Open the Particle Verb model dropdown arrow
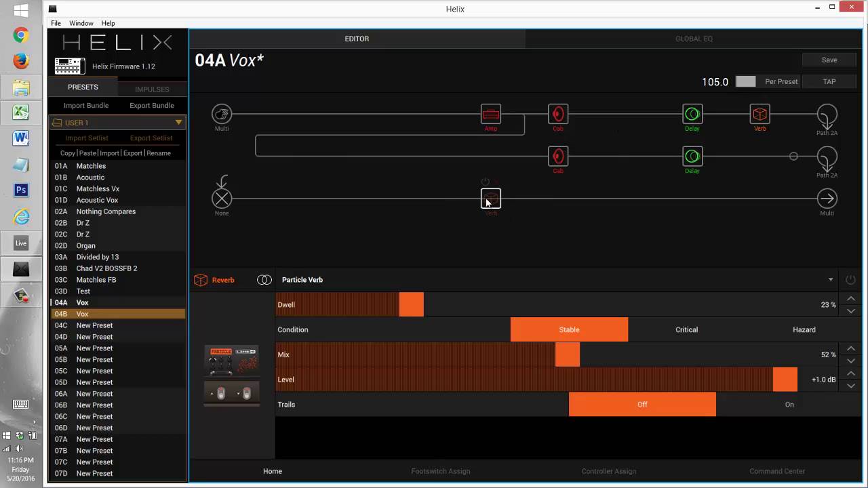 coord(831,280)
